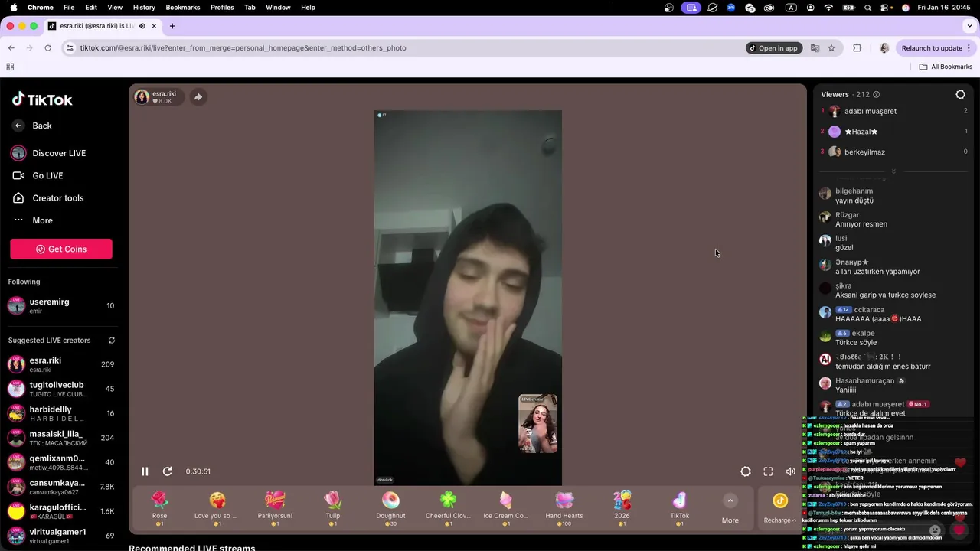Open karagulloffici live stream

pyautogui.click(x=61, y=511)
